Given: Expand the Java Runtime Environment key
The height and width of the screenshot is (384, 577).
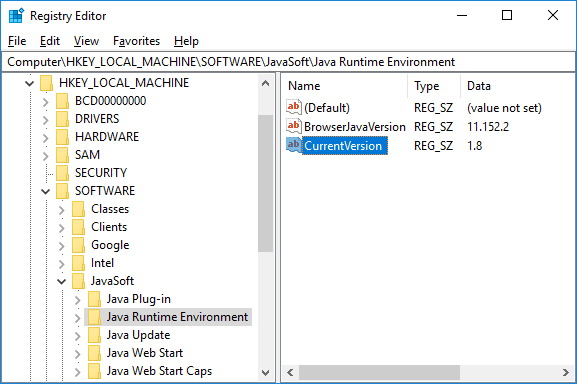Looking at the screenshot, I should click(x=77, y=318).
